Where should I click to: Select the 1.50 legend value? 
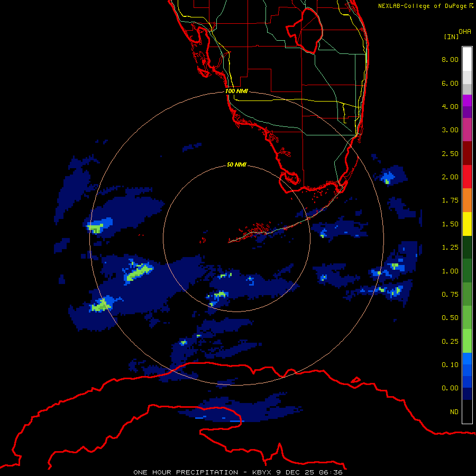coord(450,224)
